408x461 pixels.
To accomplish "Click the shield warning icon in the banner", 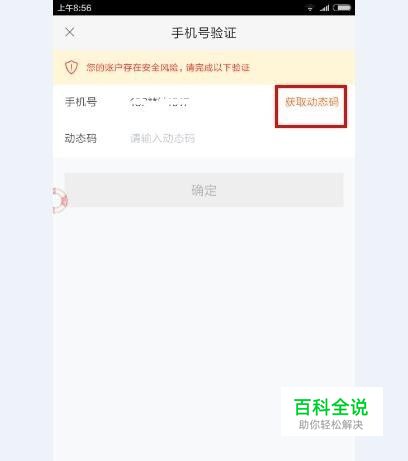I will pos(71,67).
